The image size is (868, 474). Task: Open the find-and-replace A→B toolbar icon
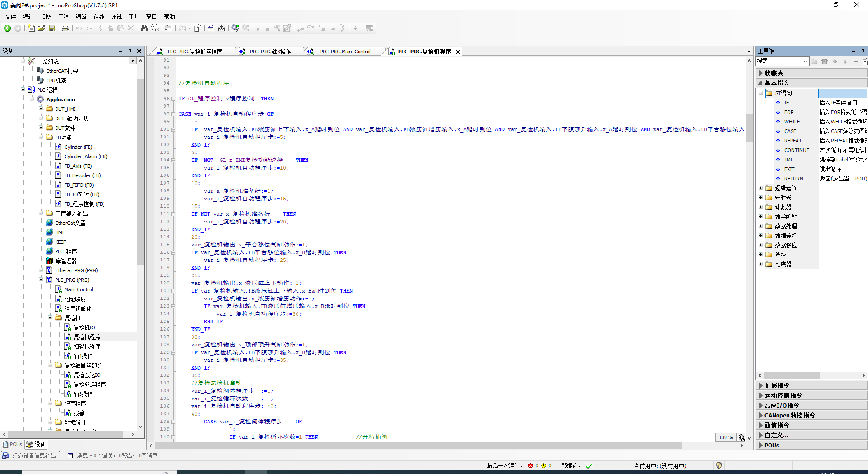click(x=155, y=28)
